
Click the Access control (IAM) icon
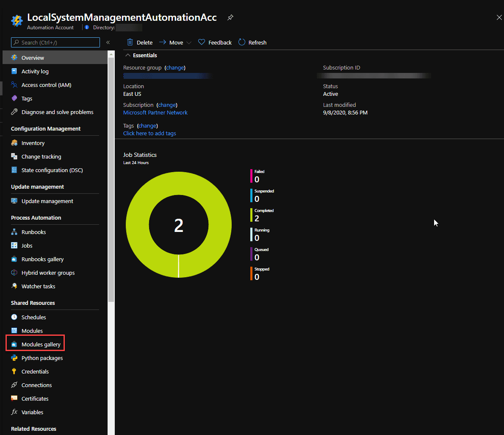point(14,85)
